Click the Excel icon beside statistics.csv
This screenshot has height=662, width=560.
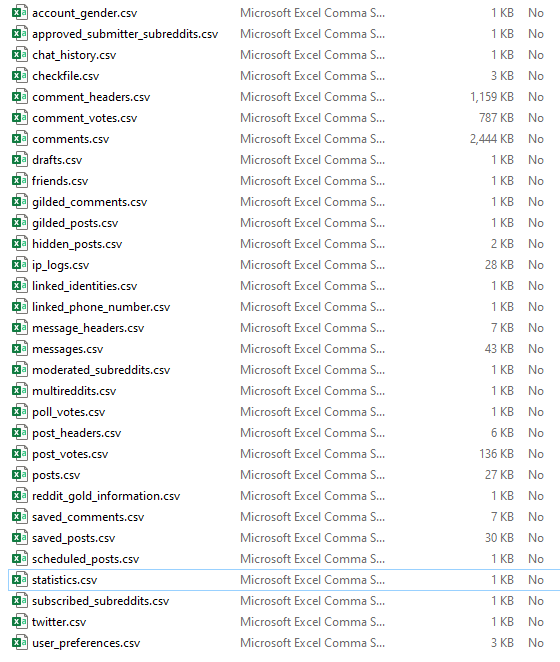pyautogui.click(x=19, y=580)
